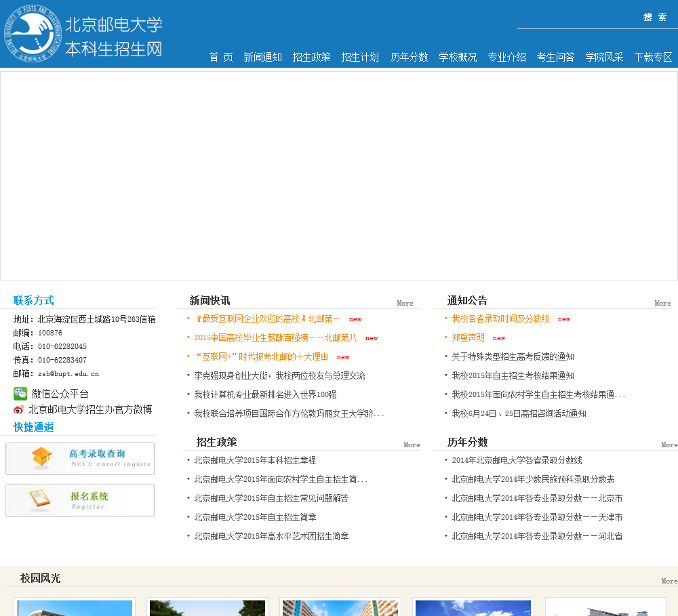The image size is (678, 616).
Task: Open the 学校概况 nav item
Action: pos(458,57)
